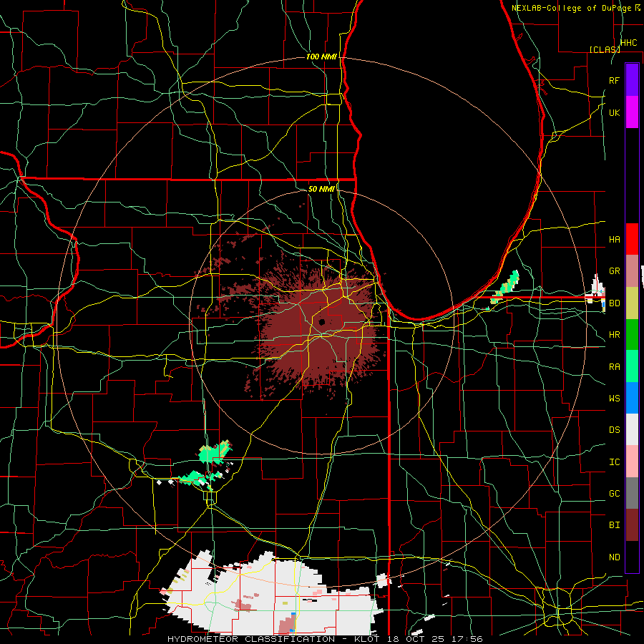
Task: Click the purple RF legend color swatch
Action: [x=632, y=80]
